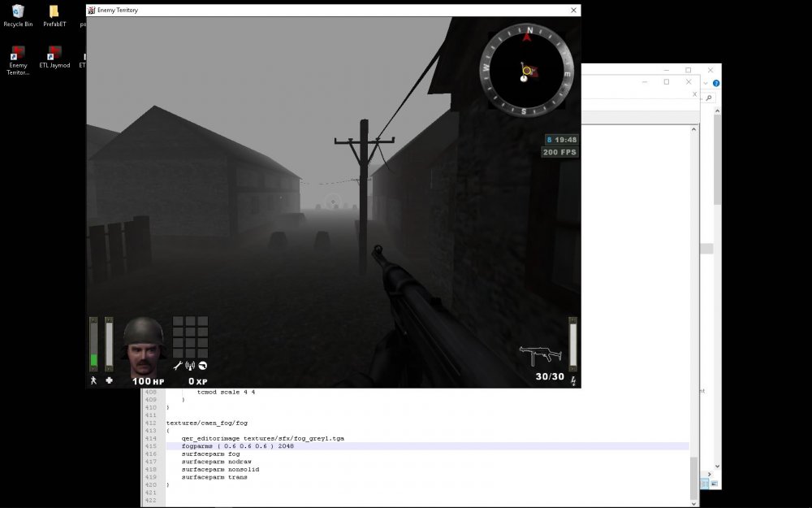Image resolution: width=812 pixels, height=508 pixels.
Task: Click the Enemy Territory window title icon
Action: click(92, 10)
